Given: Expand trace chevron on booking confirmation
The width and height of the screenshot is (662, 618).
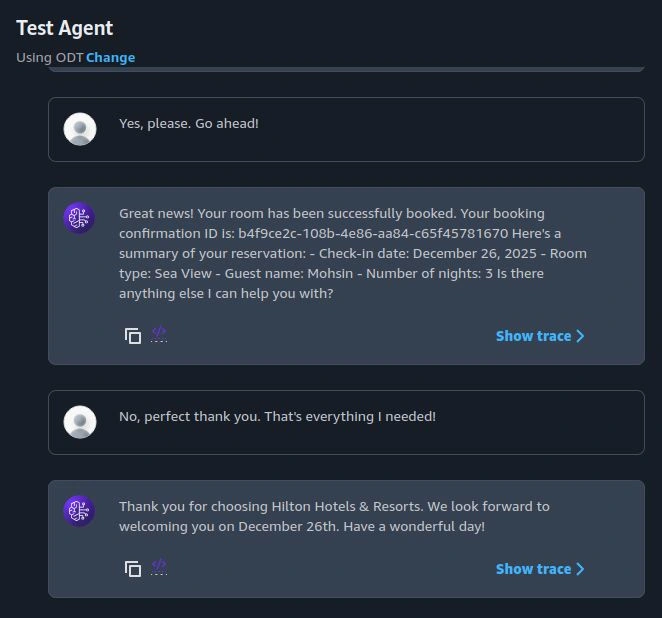Looking at the screenshot, I should tap(581, 336).
